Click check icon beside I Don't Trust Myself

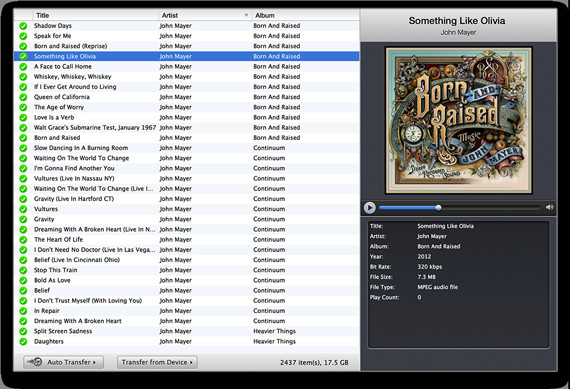point(23,301)
